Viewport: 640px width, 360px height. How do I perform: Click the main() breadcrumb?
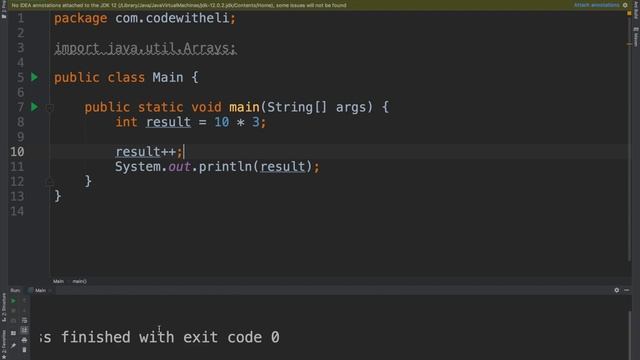coord(79,281)
